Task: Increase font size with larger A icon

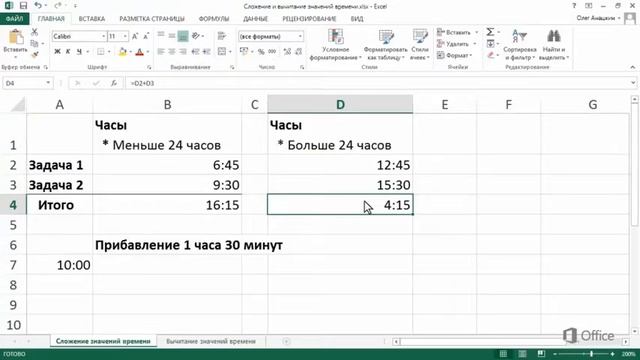Action: coord(135,36)
